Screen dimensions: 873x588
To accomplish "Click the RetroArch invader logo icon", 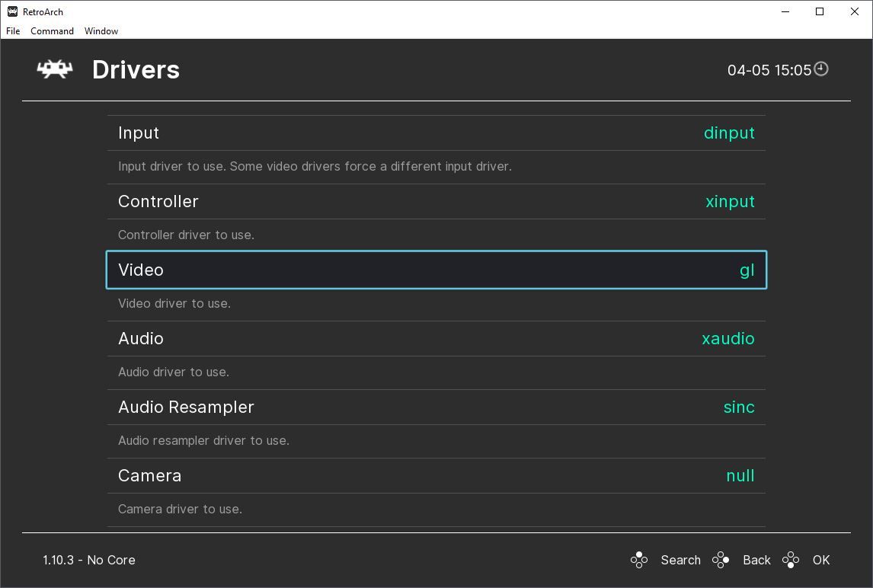I will [55, 69].
